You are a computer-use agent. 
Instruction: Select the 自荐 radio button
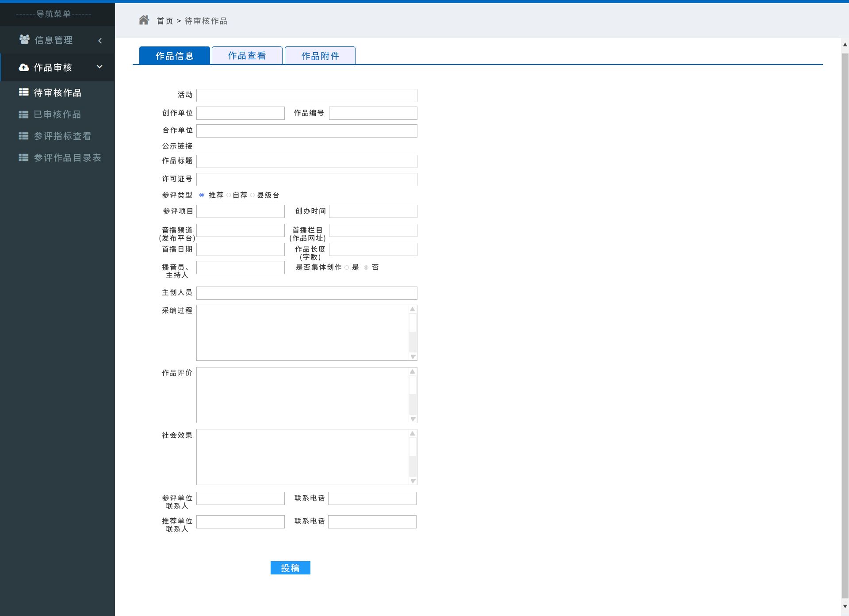tap(229, 195)
